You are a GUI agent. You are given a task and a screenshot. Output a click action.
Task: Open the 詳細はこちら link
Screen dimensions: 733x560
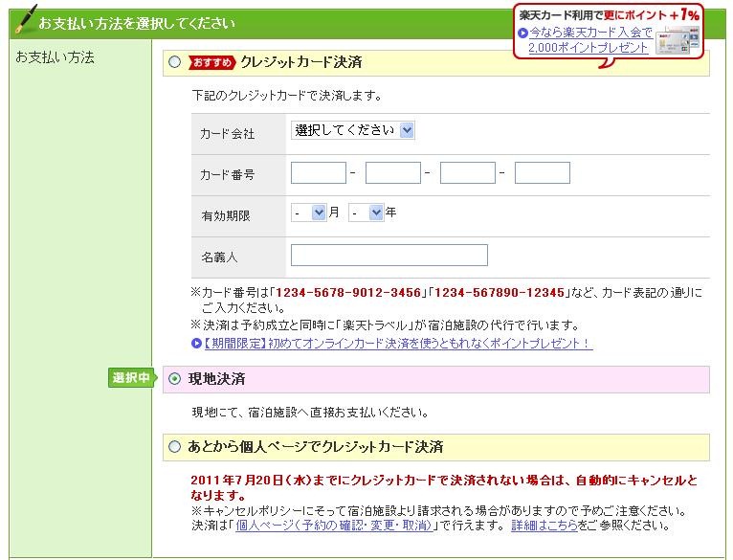pos(544,526)
